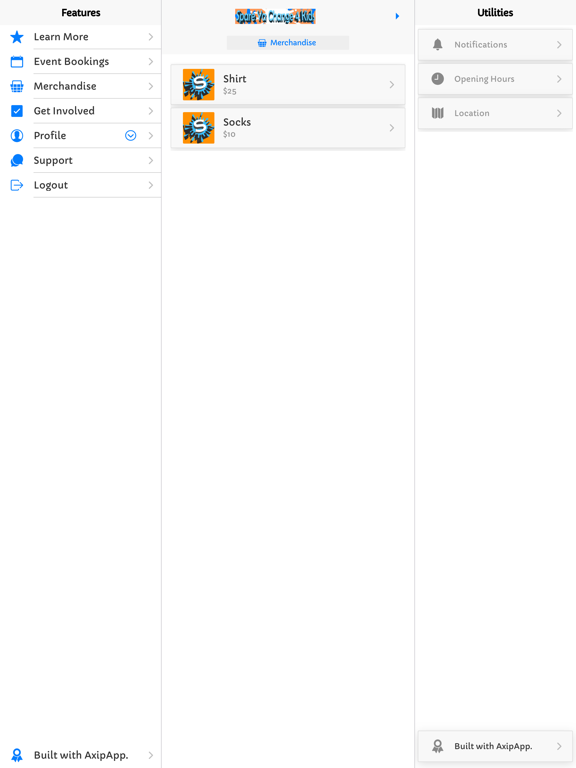Open Location utility

495,113
